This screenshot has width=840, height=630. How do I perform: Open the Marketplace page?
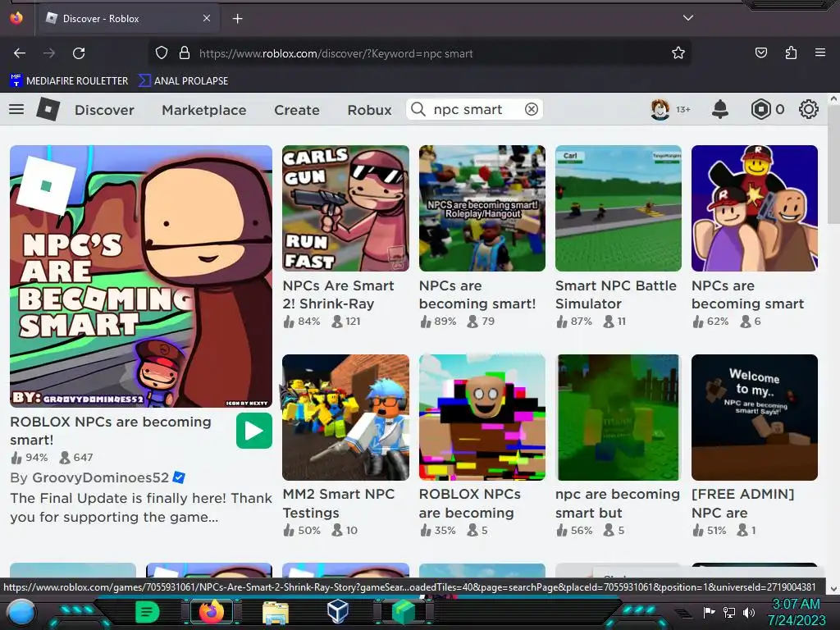[204, 110]
